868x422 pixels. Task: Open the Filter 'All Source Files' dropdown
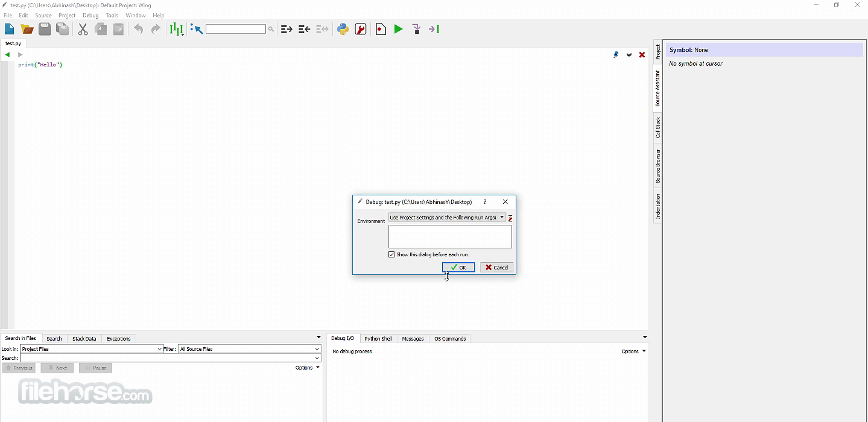[250, 349]
